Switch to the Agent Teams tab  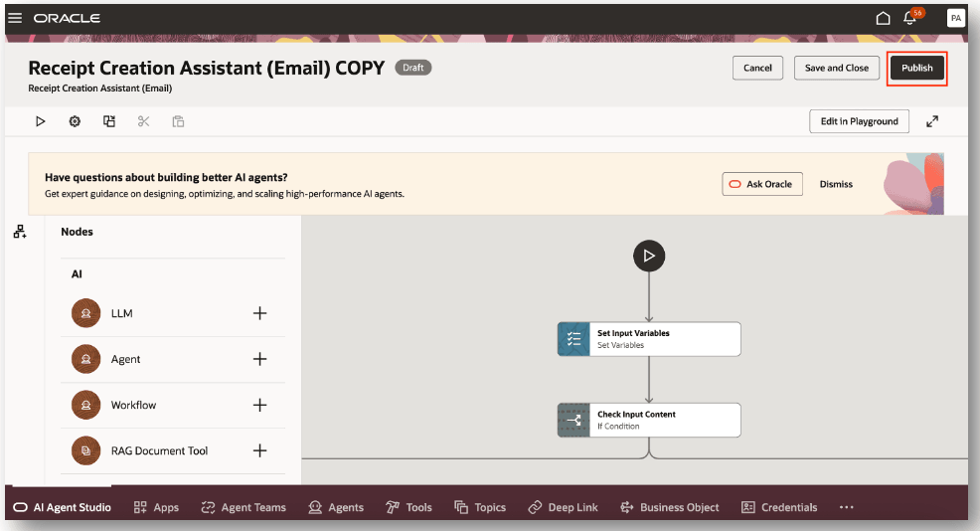[x=244, y=507]
